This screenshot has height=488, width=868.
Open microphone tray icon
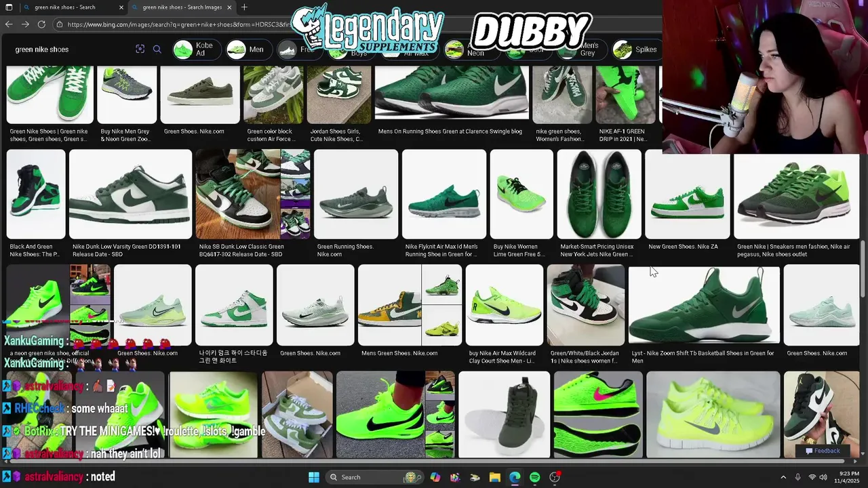pos(798,477)
